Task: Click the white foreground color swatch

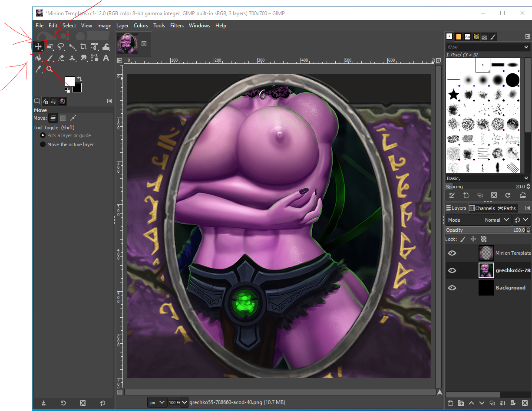Action: pos(71,82)
